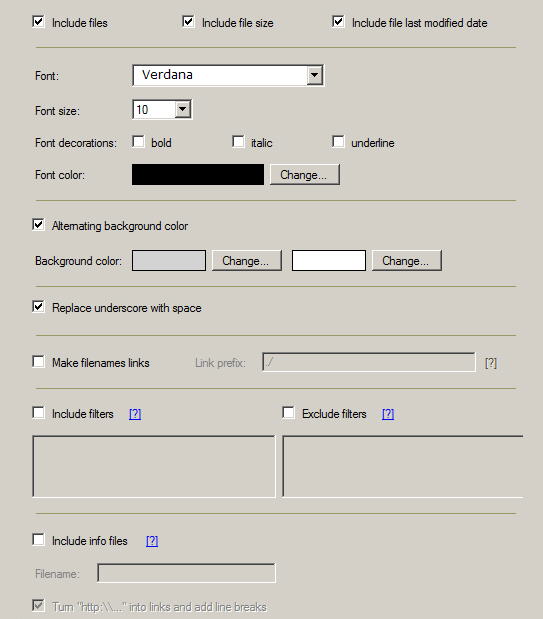Click Change button next to Font color
The height and width of the screenshot is (619, 543).
click(304, 174)
